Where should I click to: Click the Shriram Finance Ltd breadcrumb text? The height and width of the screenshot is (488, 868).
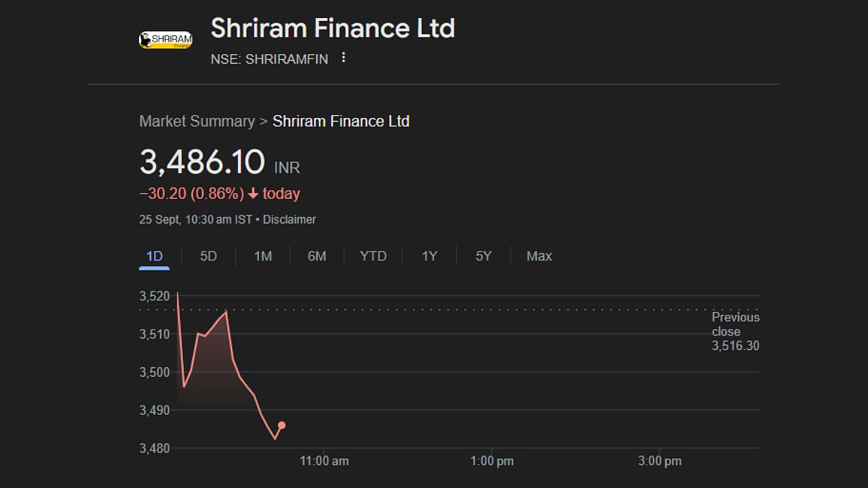click(341, 121)
